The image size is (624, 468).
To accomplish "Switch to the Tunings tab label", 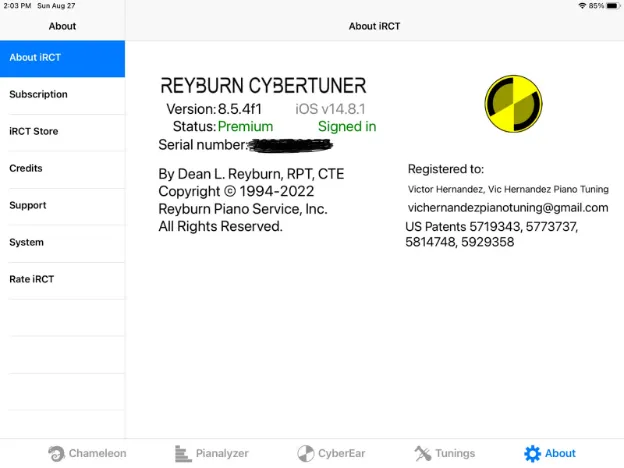I will pos(455,453).
